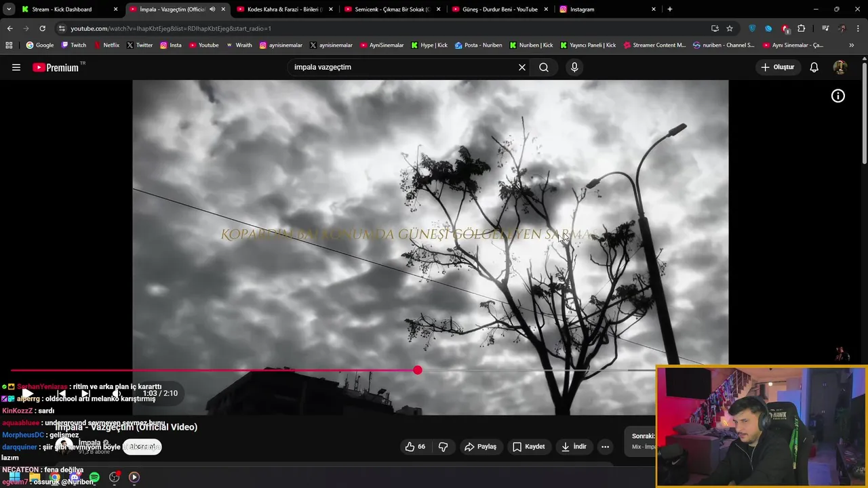The width and height of the screenshot is (868, 488).
Task: Open the İmpala channel avatar
Action: 64,445
